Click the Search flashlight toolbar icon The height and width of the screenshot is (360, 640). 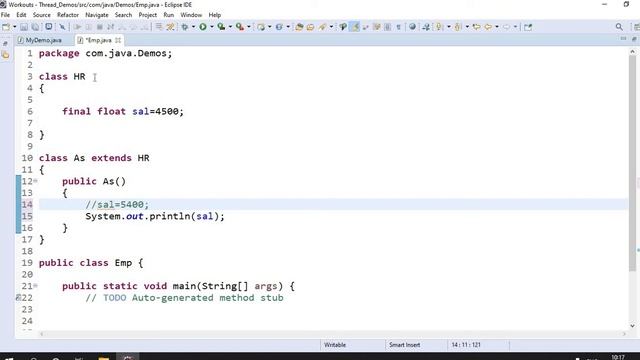[322, 27]
